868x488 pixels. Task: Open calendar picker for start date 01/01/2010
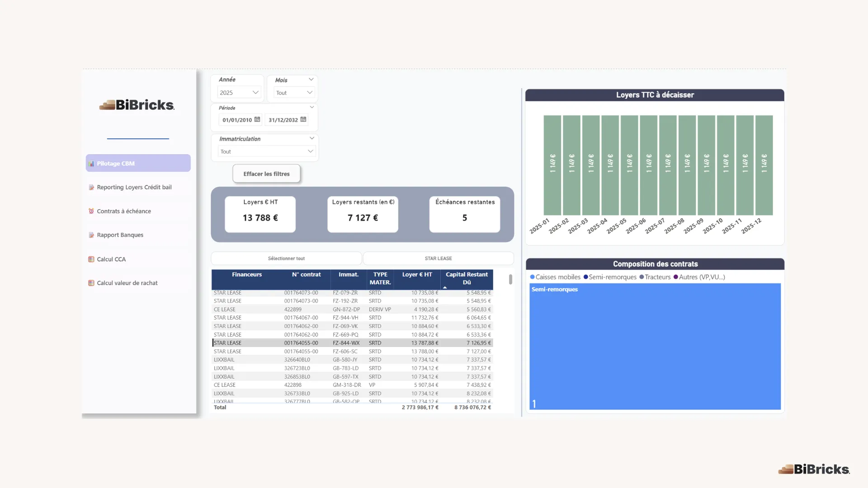[257, 120]
